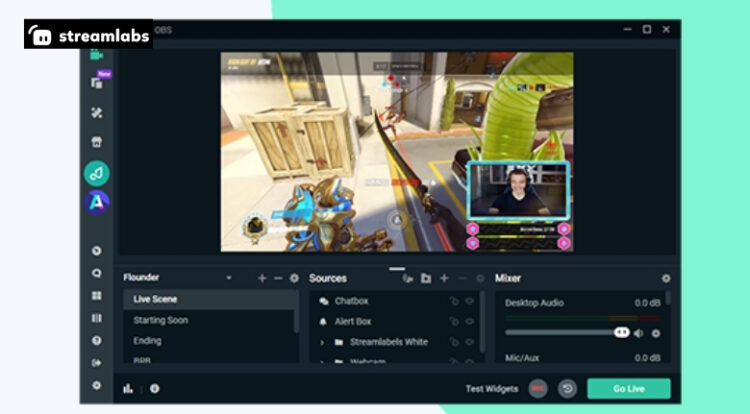
Task: Click the 'Mixer' panel title
Action: (508, 278)
